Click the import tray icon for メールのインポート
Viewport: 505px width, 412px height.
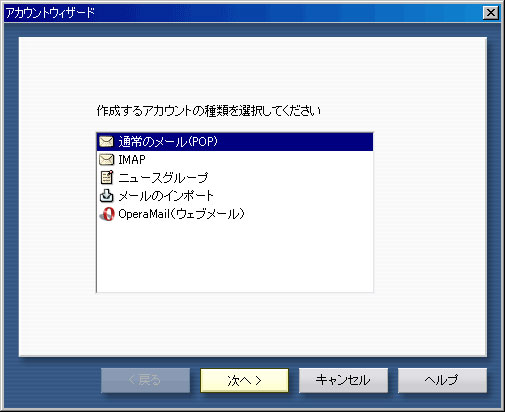[107, 196]
